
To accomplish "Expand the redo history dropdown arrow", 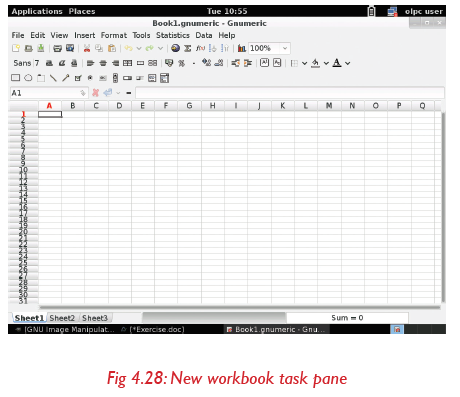I will [160, 49].
